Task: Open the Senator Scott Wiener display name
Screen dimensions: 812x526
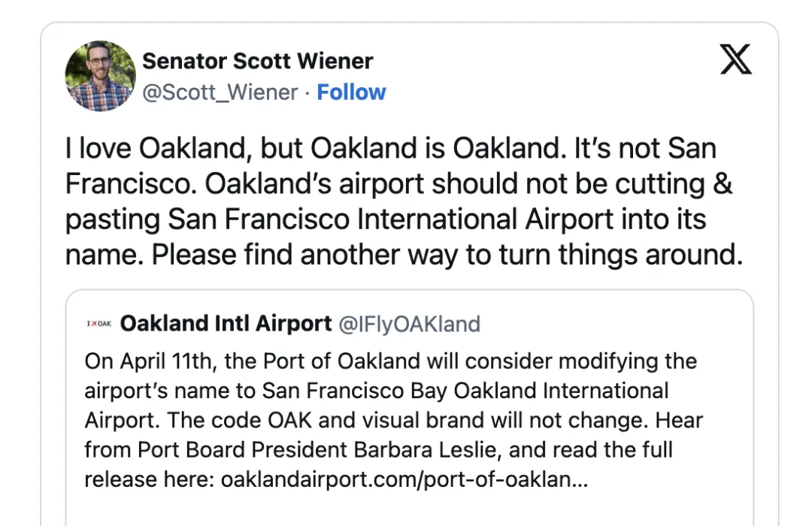Action: click(257, 61)
